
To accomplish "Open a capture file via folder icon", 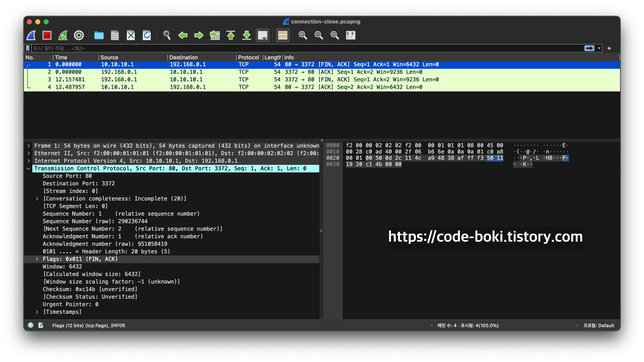I will click(99, 35).
